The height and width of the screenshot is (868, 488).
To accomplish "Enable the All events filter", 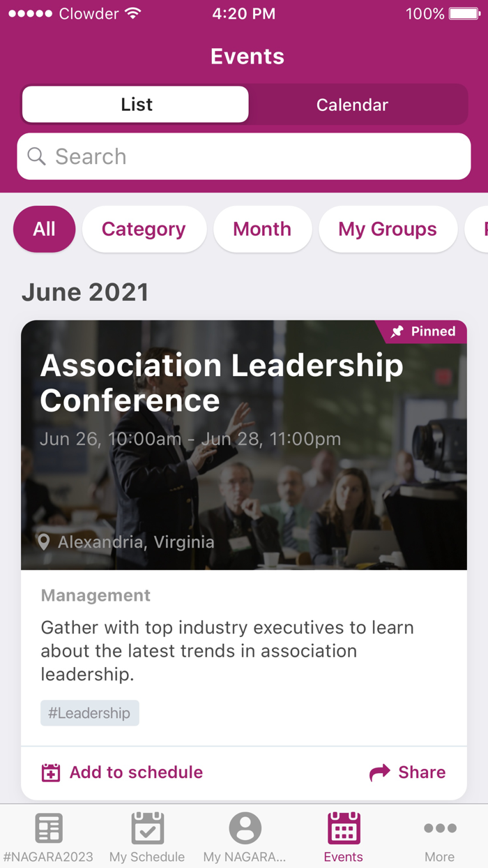I will click(x=44, y=229).
